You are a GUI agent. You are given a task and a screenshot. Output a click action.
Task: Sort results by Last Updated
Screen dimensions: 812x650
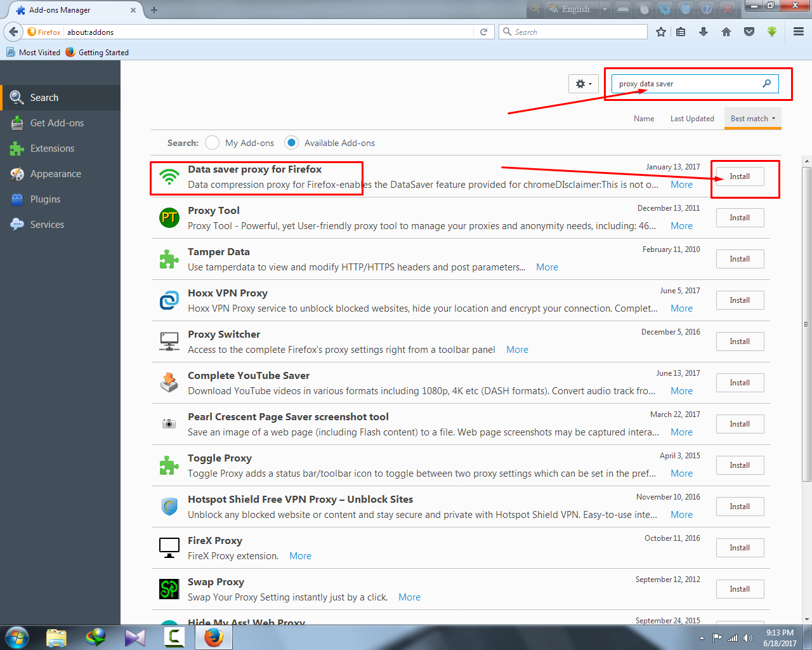point(692,119)
